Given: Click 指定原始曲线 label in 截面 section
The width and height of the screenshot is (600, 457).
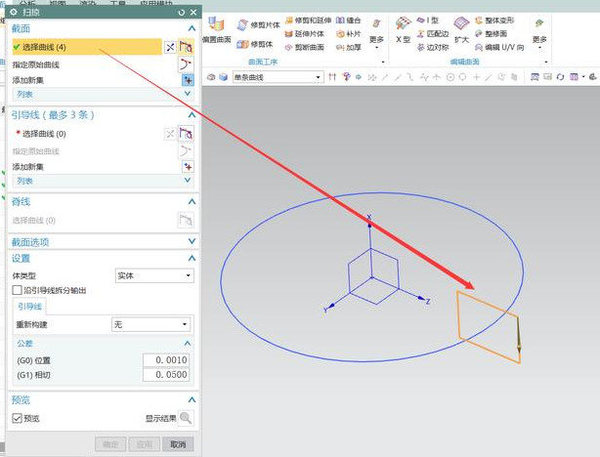Looking at the screenshot, I should tap(36, 65).
